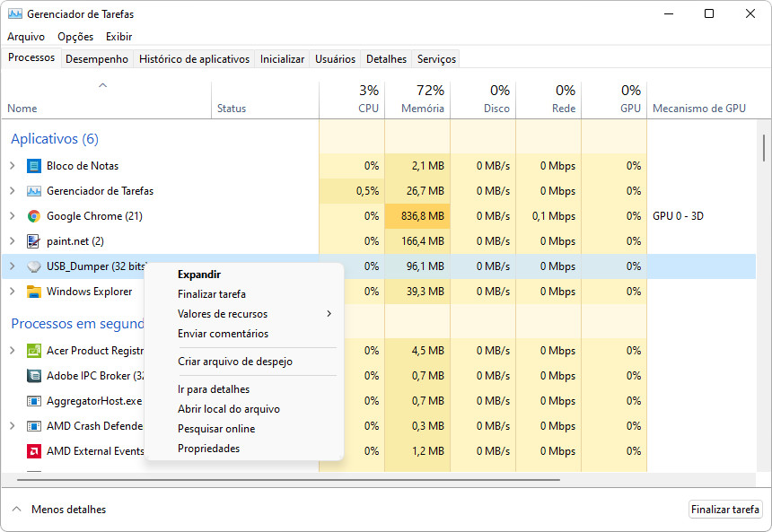
Task: Expand the paint.net (2) process group
Action: pyautogui.click(x=13, y=241)
